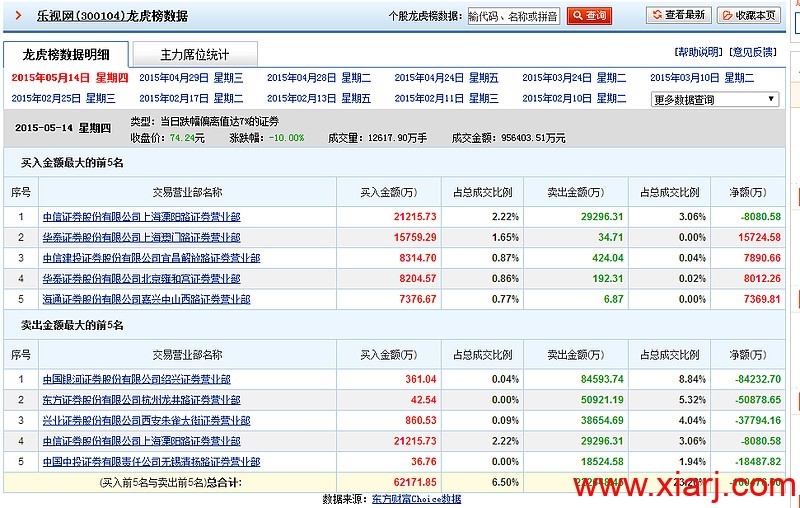Click the 净额(万) header in buy table
Screen dimensions: 800x508
[x=747, y=192]
